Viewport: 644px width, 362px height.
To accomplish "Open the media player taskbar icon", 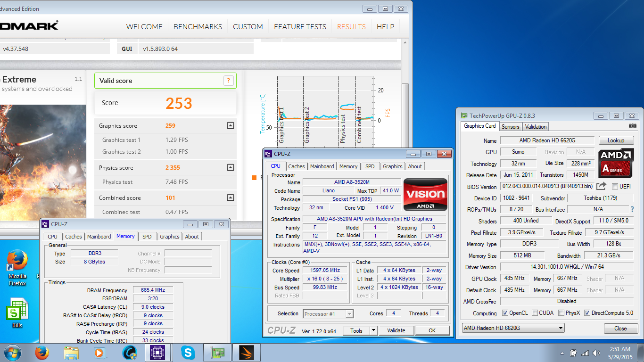I will pos(100,353).
